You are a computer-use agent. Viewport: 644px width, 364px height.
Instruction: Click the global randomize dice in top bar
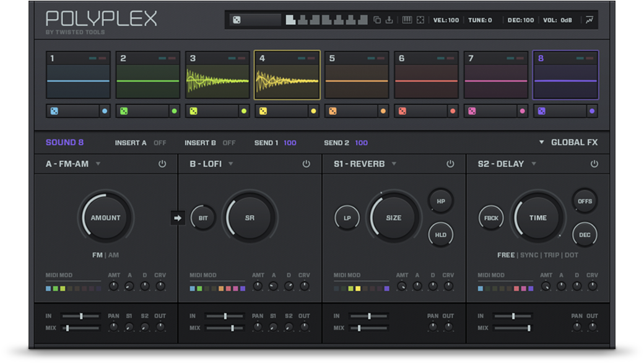[237, 20]
